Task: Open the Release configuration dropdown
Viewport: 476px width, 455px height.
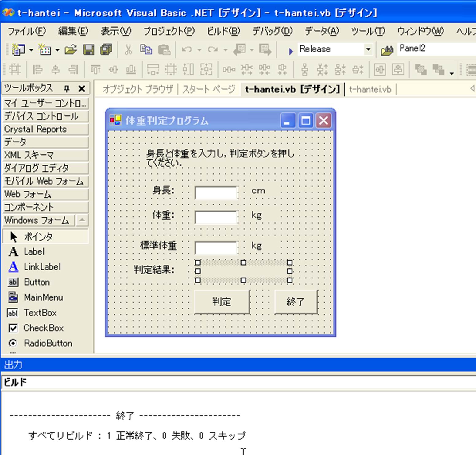Action: tap(368, 49)
